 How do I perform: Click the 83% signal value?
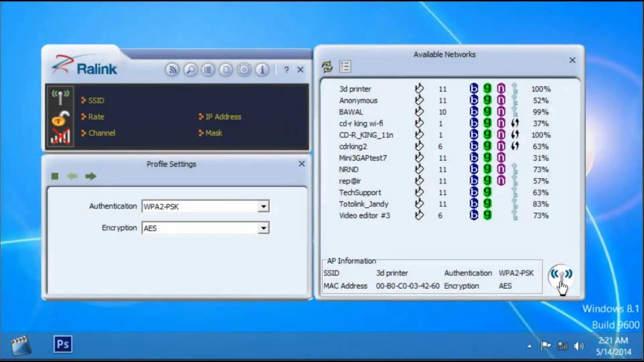pyautogui.click(x=540, y=204)
